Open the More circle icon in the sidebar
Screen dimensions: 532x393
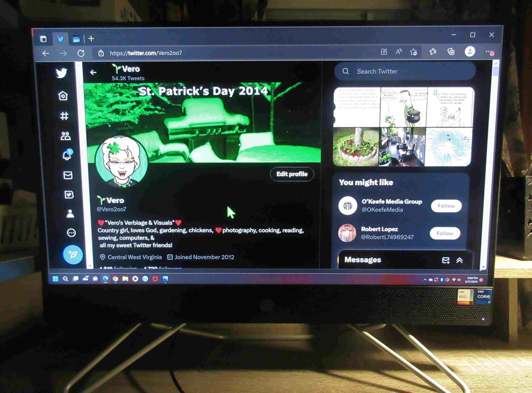(x=71, y=233)
